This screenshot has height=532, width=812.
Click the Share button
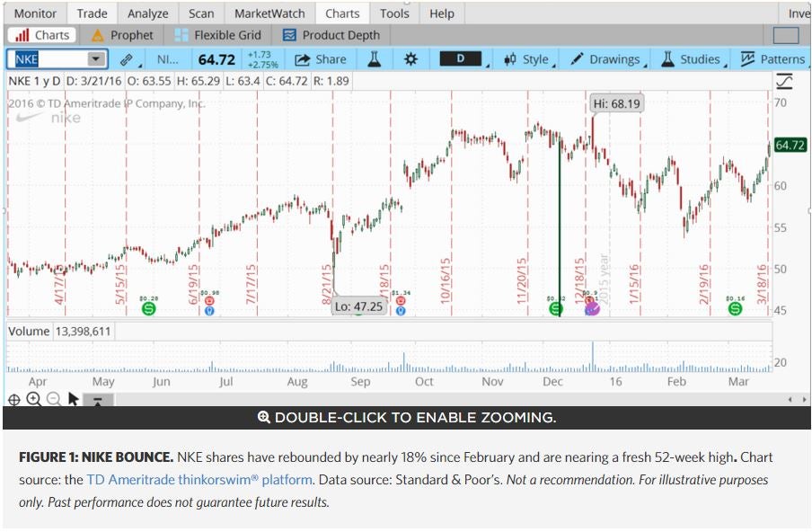(320, 59)
